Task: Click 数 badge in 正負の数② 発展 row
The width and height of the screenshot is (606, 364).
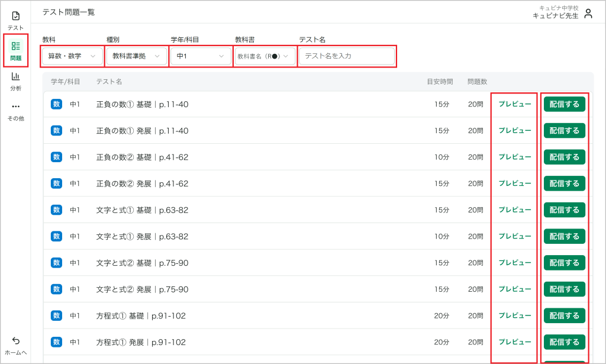Action: (x=56, y=183)
